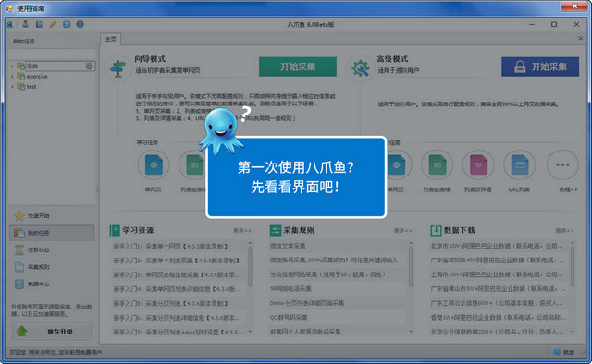This screenshot has width=592, height=364.
Task: Click the chat bubble icon in status bar
Action: [557, 352]
